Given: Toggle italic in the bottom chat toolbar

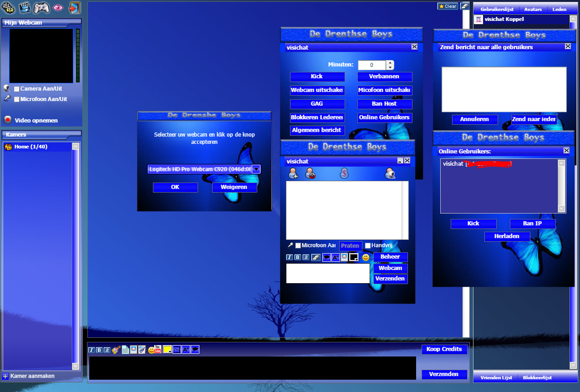Looking at the screenshot, I should [92, 350].
